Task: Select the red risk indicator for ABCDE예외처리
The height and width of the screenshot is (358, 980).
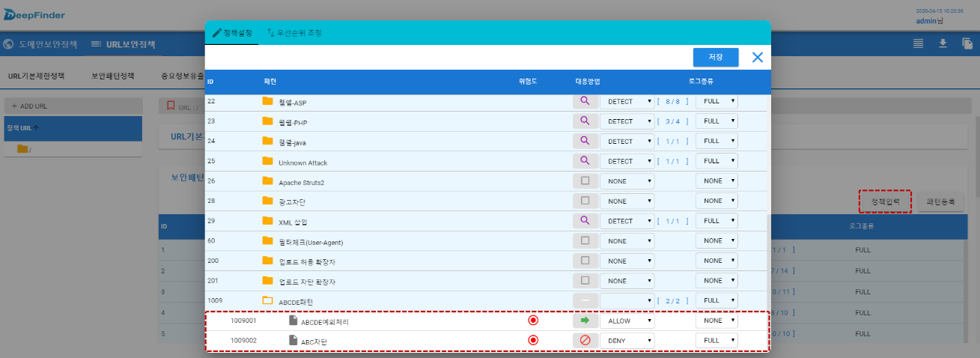Action: point(533,321)
